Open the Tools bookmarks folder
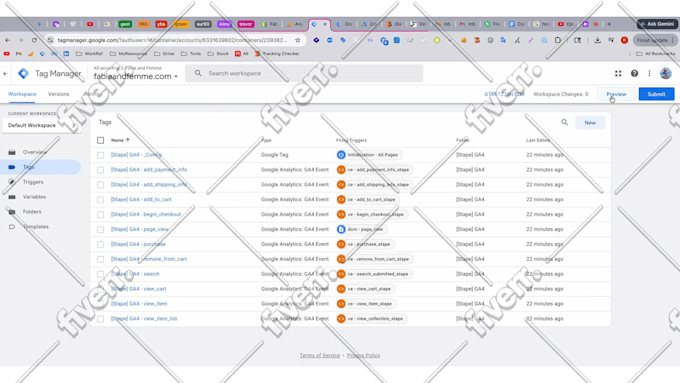Image resolution: width=680 pixels, height=383 pixels. (191, 54)
